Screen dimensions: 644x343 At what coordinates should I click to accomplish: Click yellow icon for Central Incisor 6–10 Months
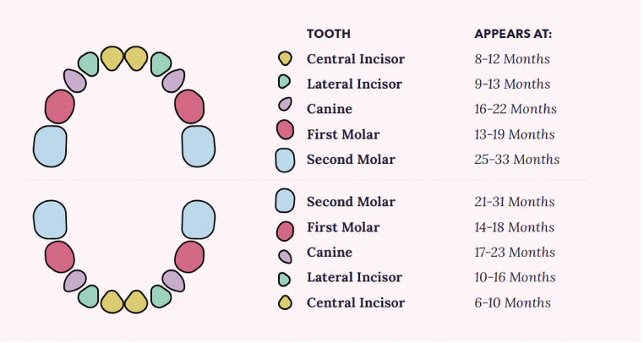tap(285, 302)
